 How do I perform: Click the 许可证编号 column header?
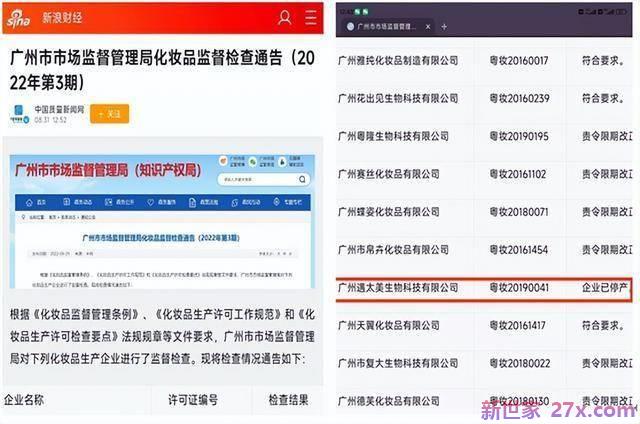point(193,400)
